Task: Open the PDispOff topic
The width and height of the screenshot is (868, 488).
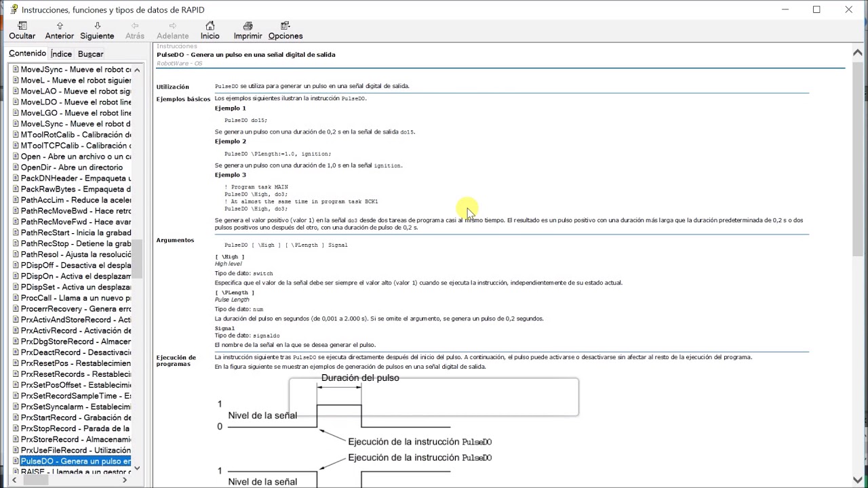Action: pyautogui.click(x=76, y=266)
